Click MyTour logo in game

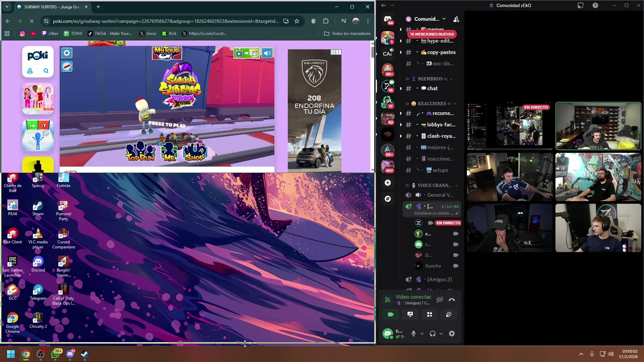tap(167, 53)
